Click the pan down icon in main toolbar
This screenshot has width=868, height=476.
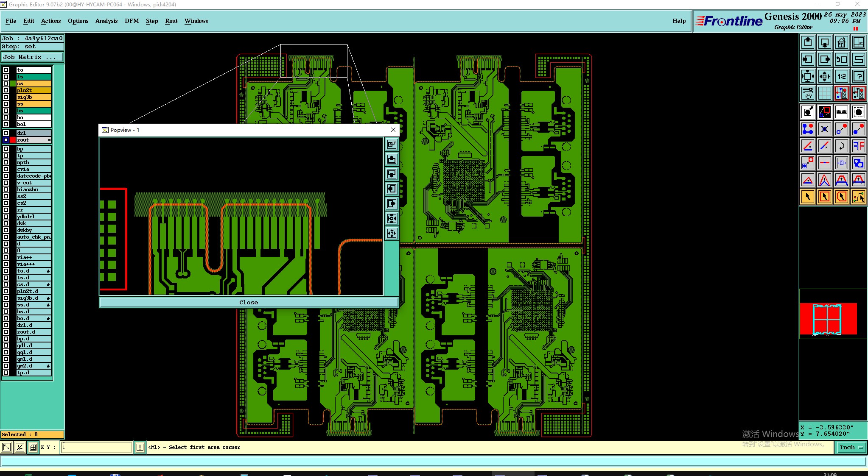tap(825, 42)
